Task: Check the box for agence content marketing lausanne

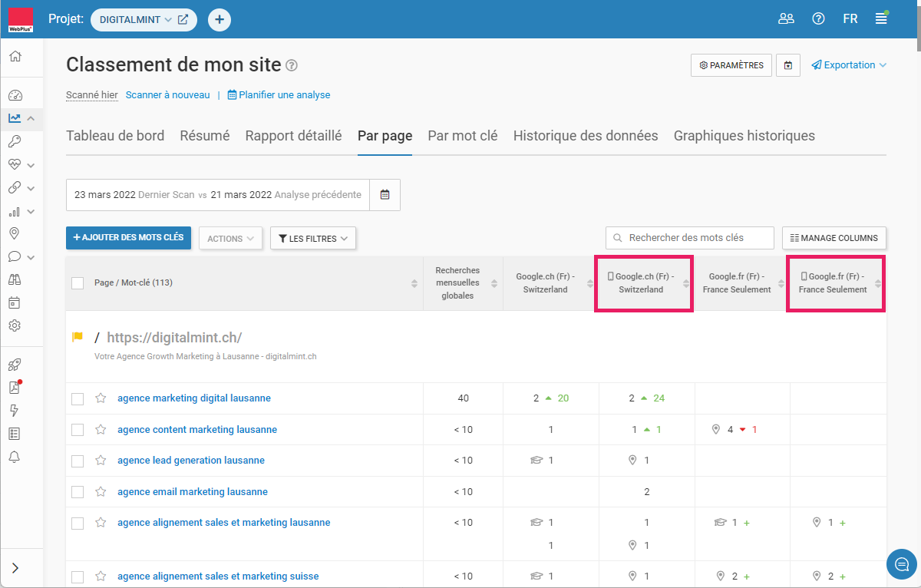Action: [x=78, y=430]
